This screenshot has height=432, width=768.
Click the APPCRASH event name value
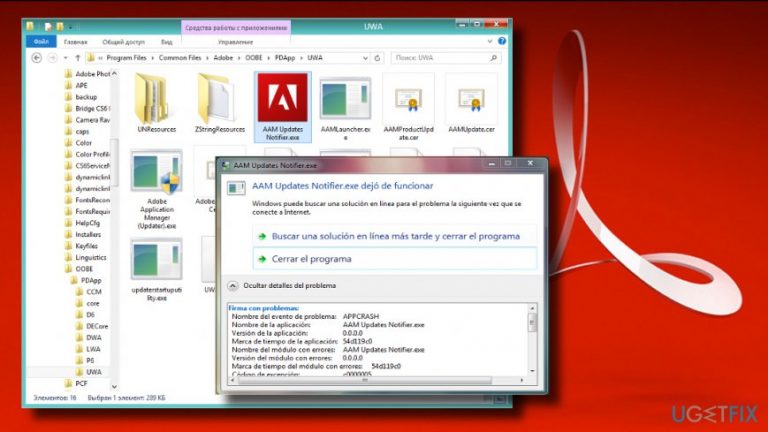[361, 316]
